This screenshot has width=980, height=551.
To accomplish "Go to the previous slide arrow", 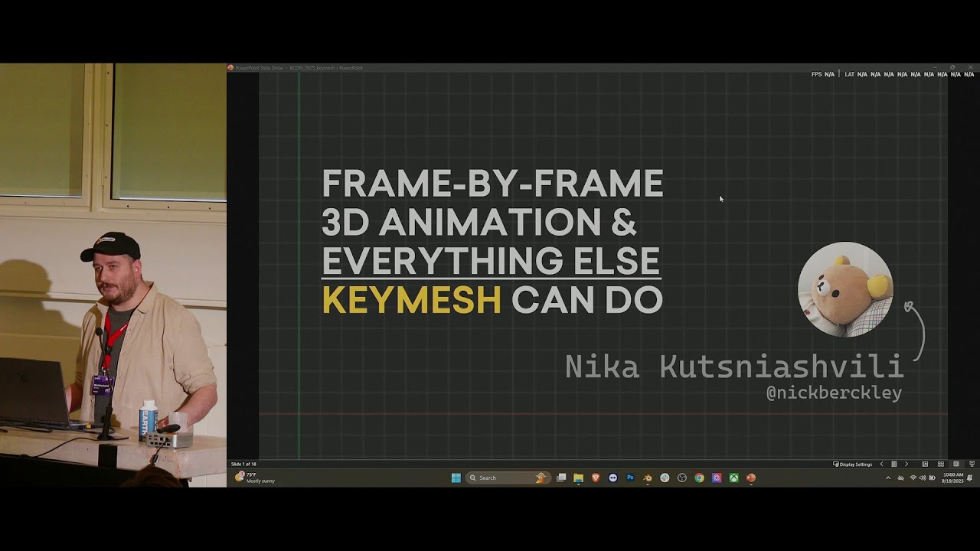I will click(x=881, y=464).
